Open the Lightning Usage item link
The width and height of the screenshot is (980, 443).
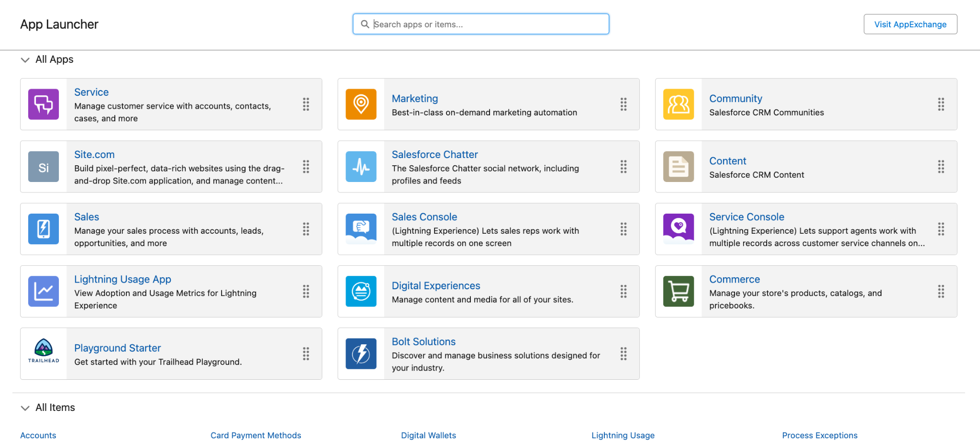(x=623, y=435)
